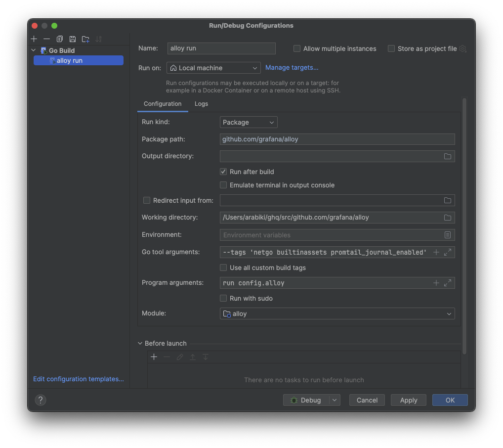Insert macro in Program arguments

(x=436, y=283)
